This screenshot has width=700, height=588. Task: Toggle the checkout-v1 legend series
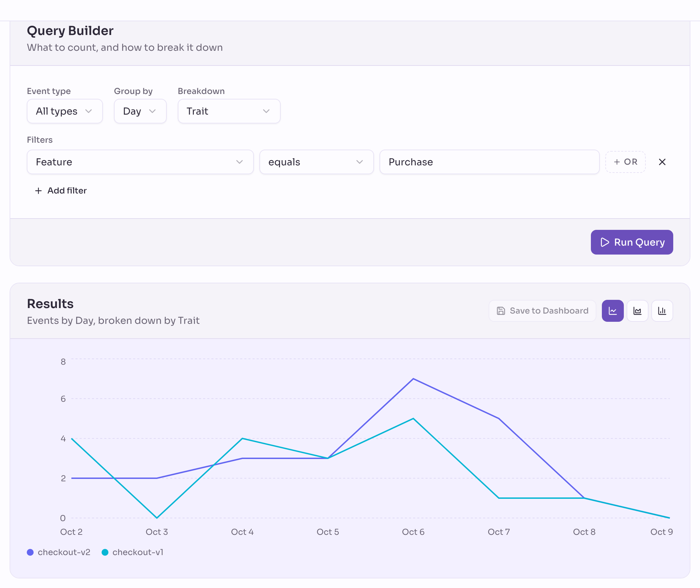click(x=132, y=552)
